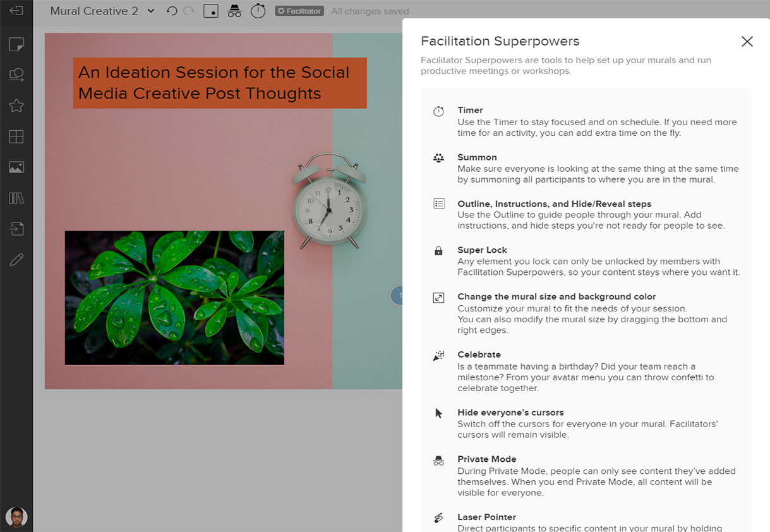
Task: Open the Timer from top toolbar
Action: coord(258,11)
